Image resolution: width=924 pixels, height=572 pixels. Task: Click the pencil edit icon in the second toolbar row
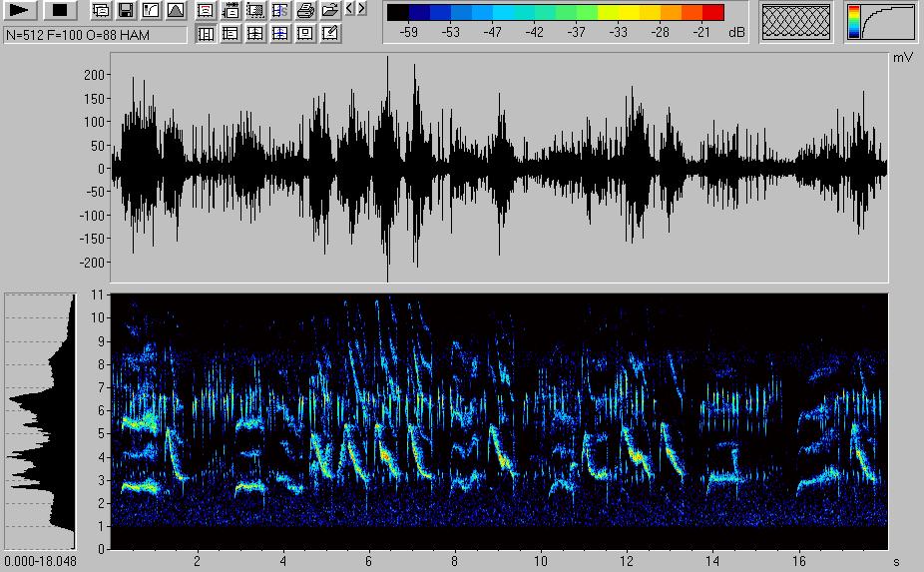[x=330, y=33]
